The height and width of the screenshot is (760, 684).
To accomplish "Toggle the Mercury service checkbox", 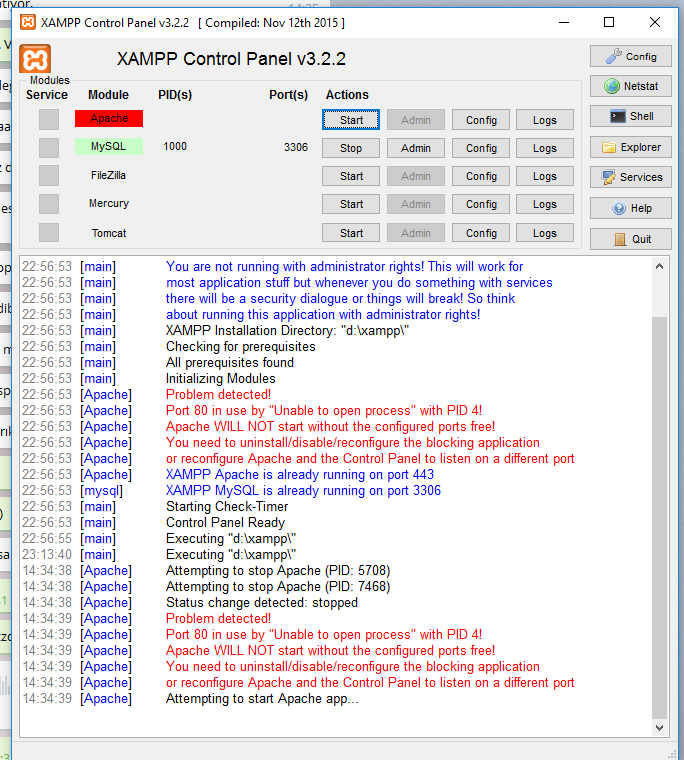I will (49, 204).
